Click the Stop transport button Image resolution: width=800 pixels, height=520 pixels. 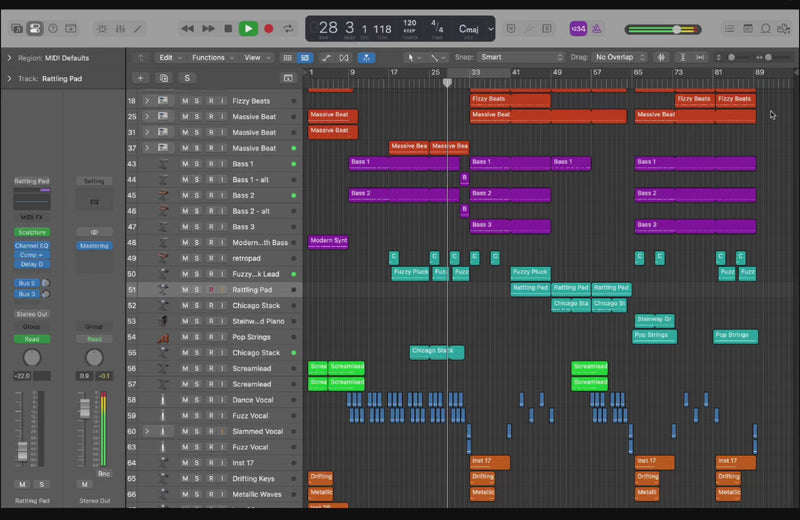[228, 29]
